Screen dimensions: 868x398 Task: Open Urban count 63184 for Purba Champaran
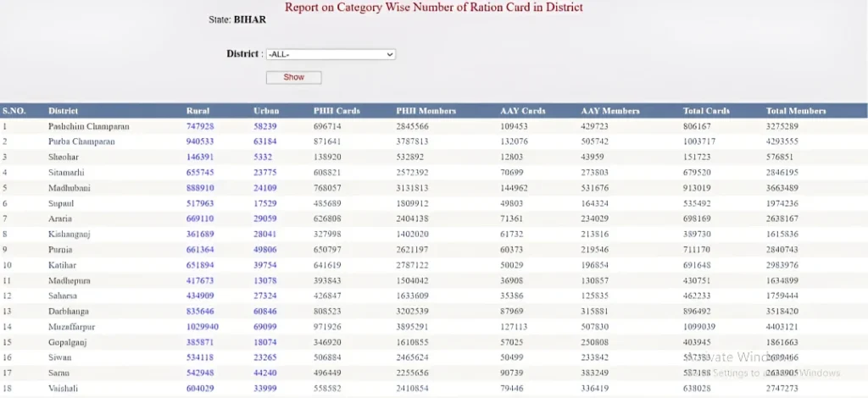click(x=265, y=141)
